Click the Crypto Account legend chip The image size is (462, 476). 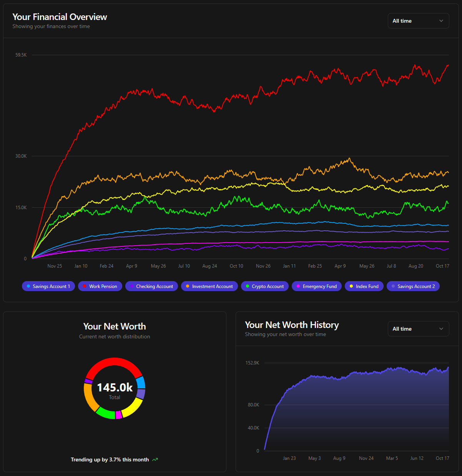264,286
